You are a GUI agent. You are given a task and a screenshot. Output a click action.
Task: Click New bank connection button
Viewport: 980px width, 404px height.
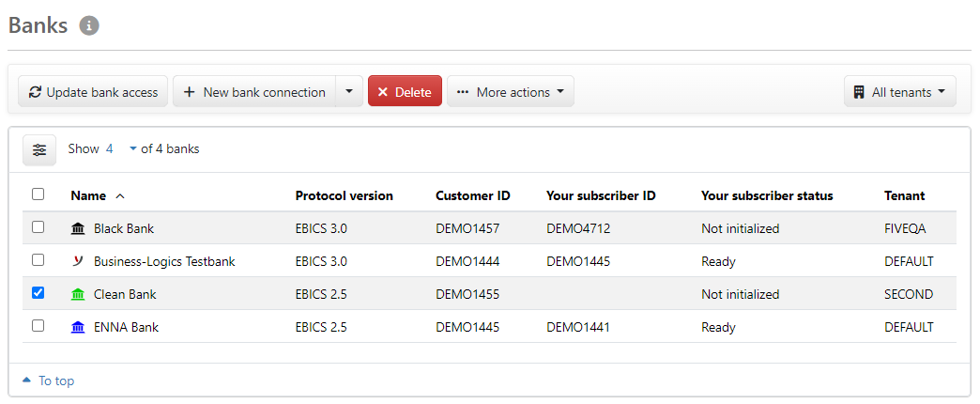254,92
